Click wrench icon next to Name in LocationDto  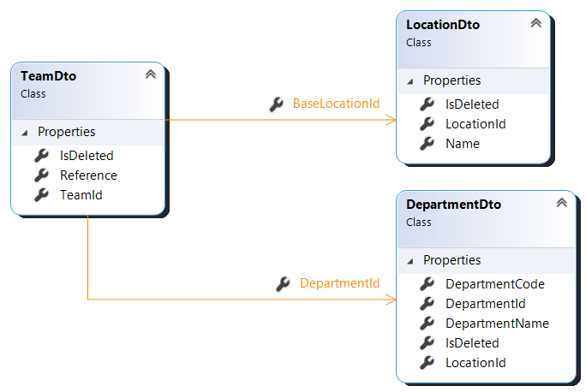pyautogui.click(x=427, y=144)
